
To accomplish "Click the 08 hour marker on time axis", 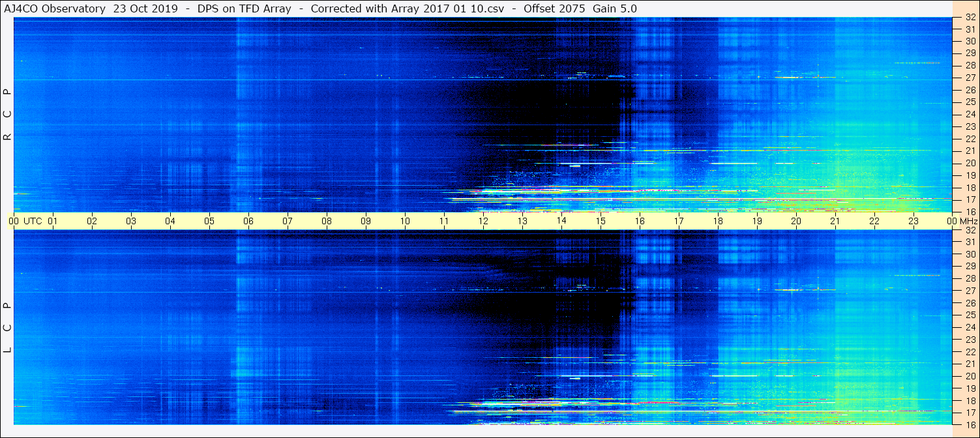I will 327,221.
